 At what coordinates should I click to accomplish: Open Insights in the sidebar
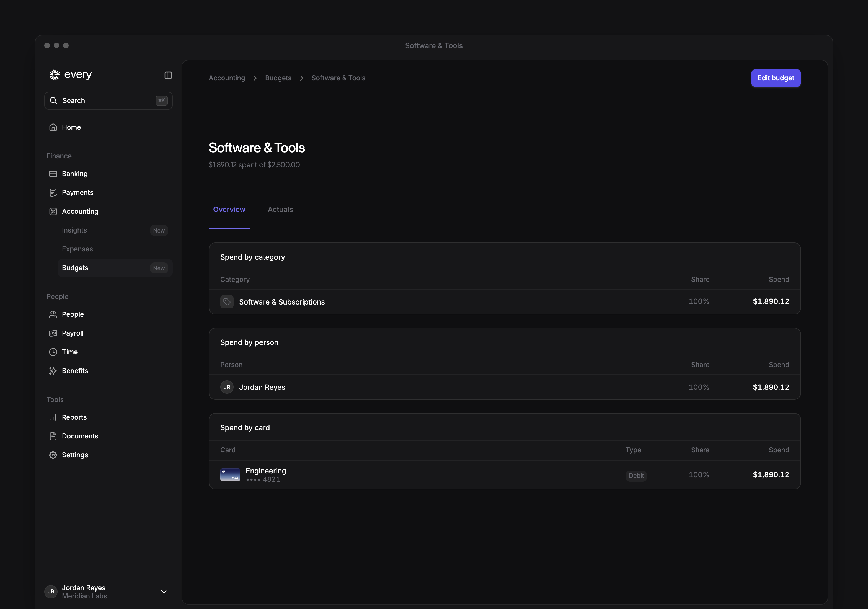[x=115, y=230]
